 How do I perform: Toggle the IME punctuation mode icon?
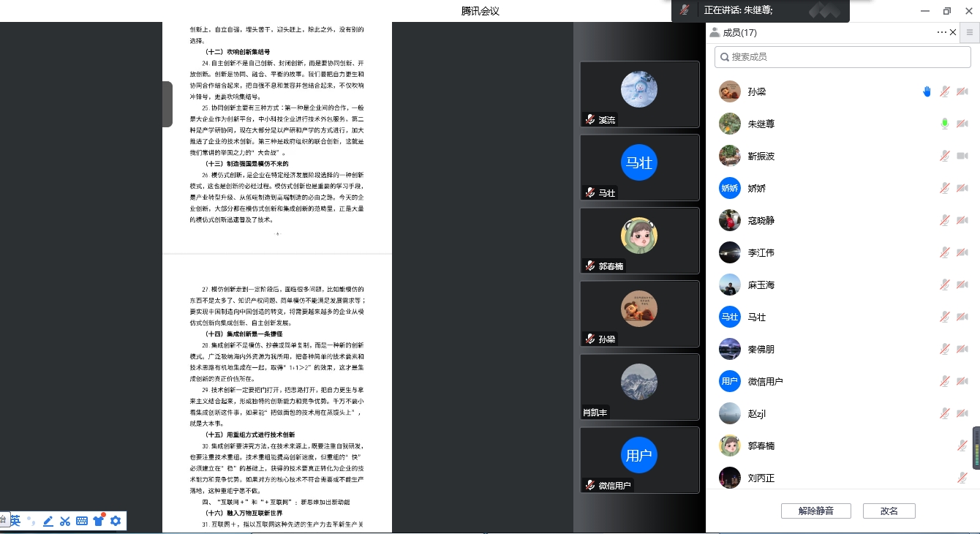click(31, 521)
